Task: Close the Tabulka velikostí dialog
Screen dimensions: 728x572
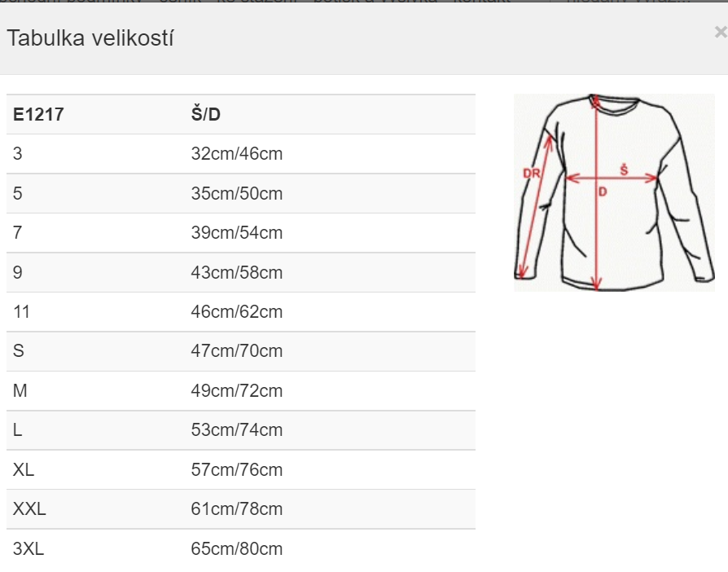Action: point(720,33)
